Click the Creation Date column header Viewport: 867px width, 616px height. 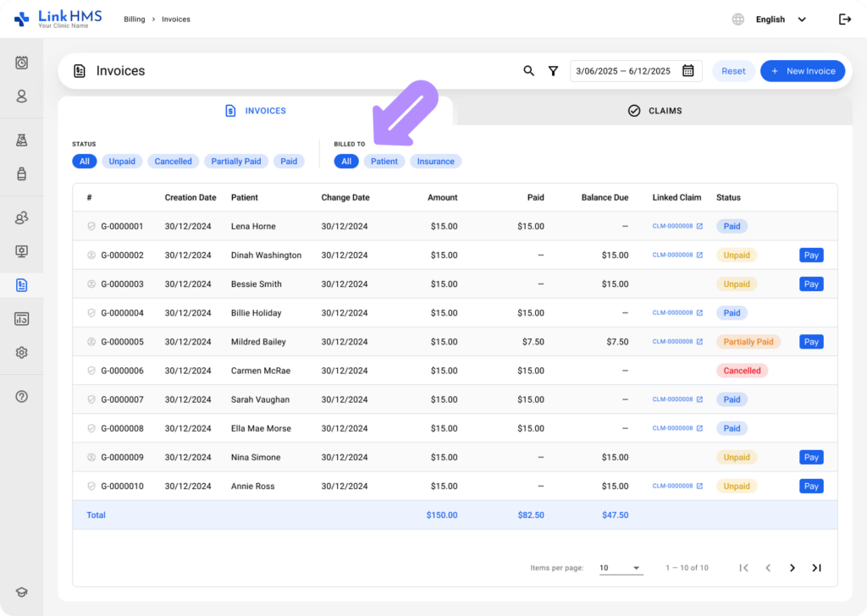(191, 197)
